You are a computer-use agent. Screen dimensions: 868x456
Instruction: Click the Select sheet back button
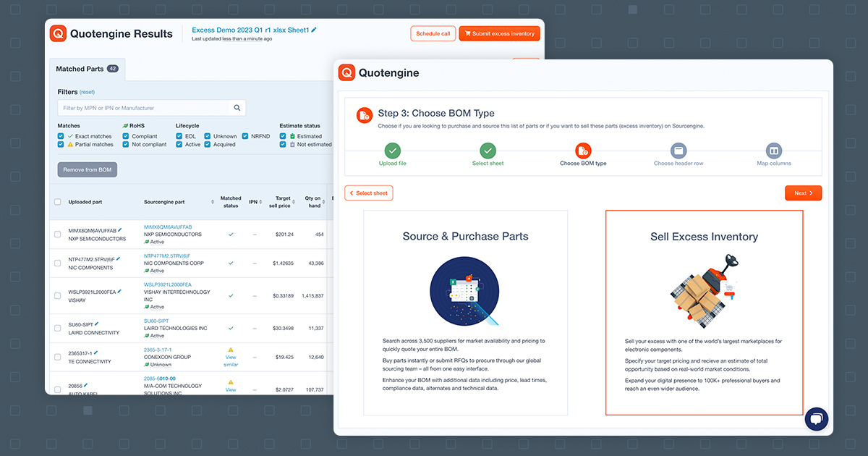point(369,193)
